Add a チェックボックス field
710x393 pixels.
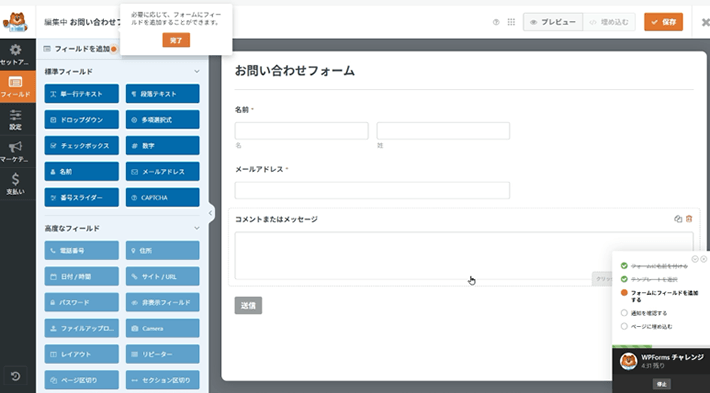coord(82,145)
